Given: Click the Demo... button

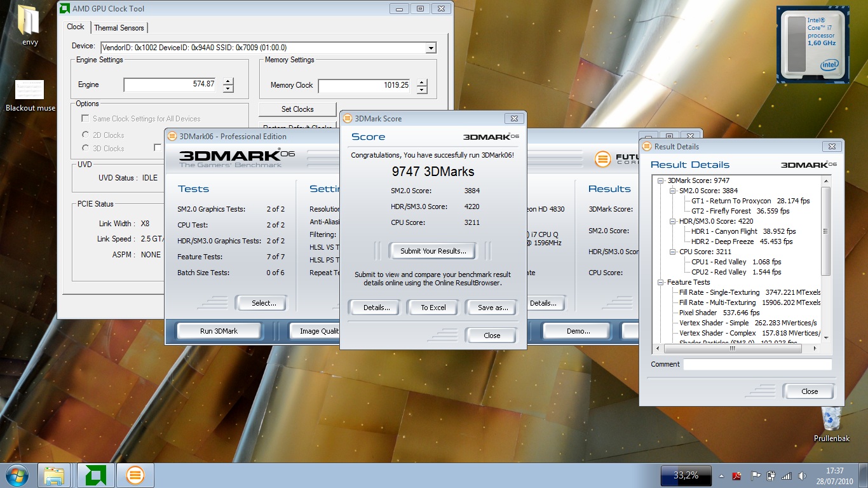Looking at the screenshot, I should coord(578,331).
